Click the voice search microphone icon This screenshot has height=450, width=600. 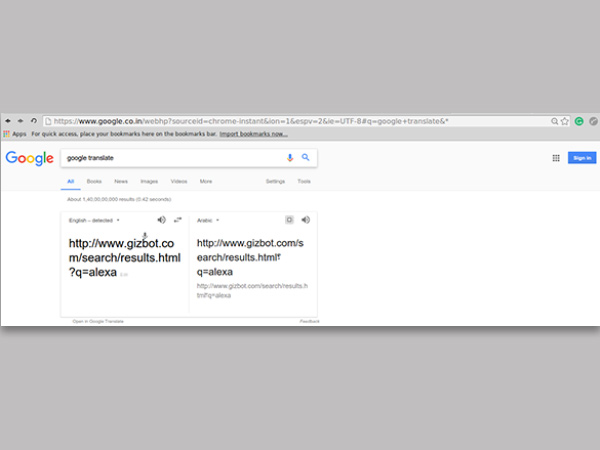click(290, 157)
